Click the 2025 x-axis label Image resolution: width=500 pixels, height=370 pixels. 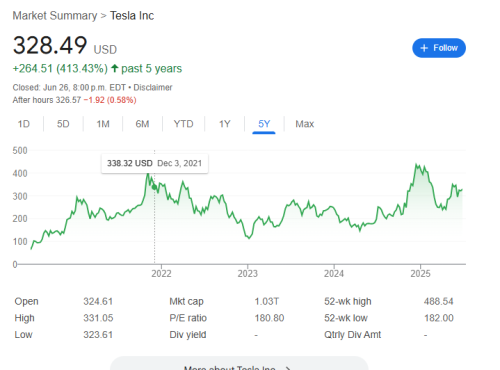pyautogui.click(x=420, y=273)
